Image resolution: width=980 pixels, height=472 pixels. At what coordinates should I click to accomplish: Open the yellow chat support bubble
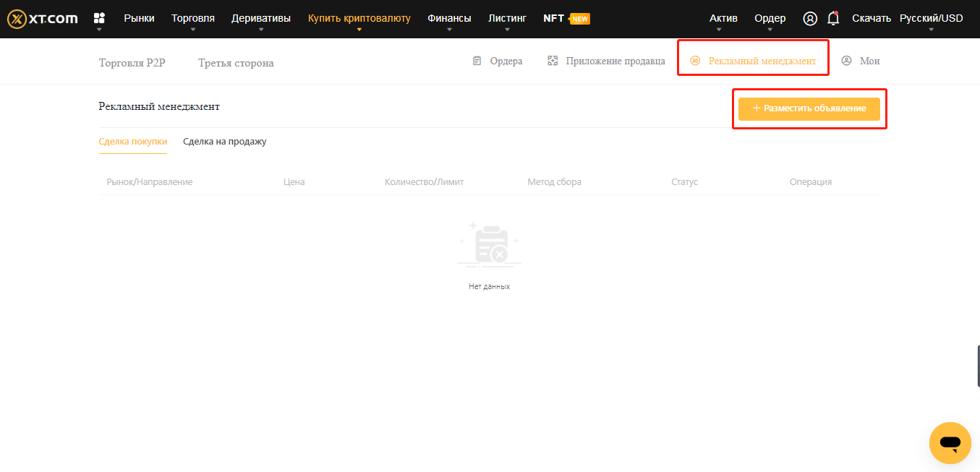[x=950, y=442]
